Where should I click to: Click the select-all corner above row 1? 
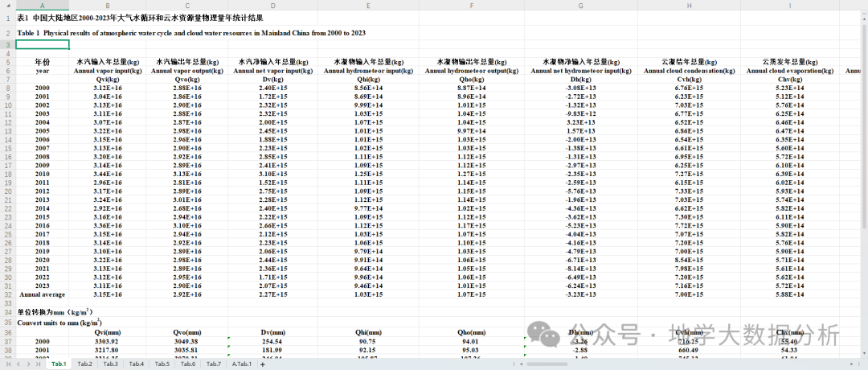click(x=8, y=5)
